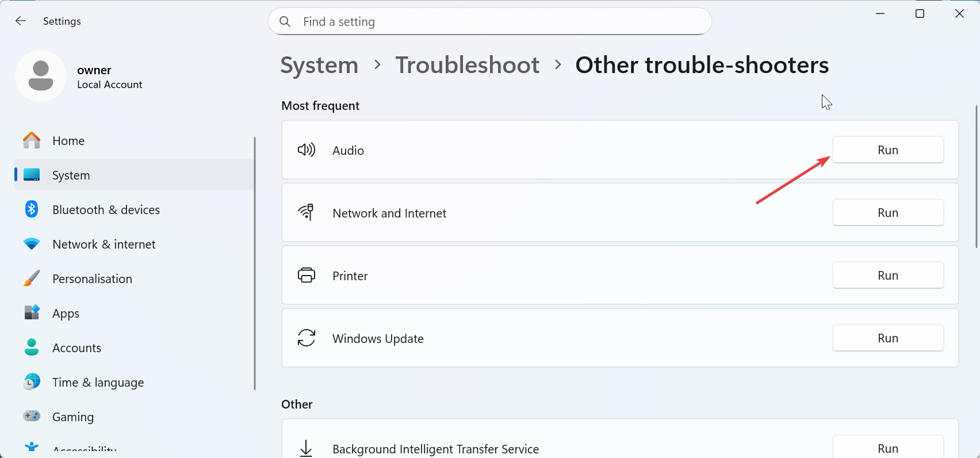Screen dimensions: 980x458
Task: Run the Network and Internet troubleshooter
Action: [x=887, y=213]
